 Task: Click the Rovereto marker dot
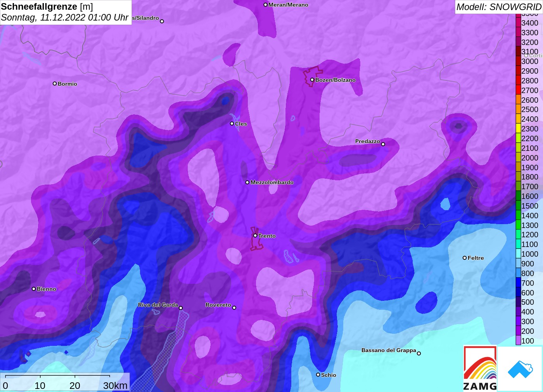pyautogui.click(x=234, y=308)
